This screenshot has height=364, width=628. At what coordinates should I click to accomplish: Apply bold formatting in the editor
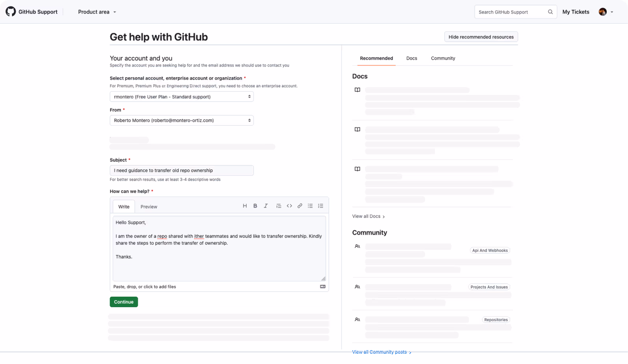click(255, 206)
